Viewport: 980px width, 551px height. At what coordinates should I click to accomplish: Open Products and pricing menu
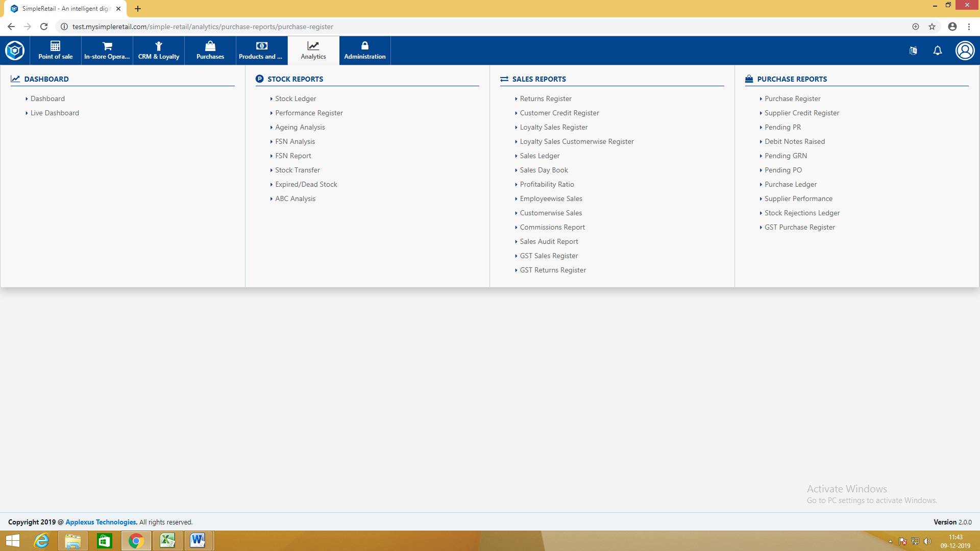point(261,51)
